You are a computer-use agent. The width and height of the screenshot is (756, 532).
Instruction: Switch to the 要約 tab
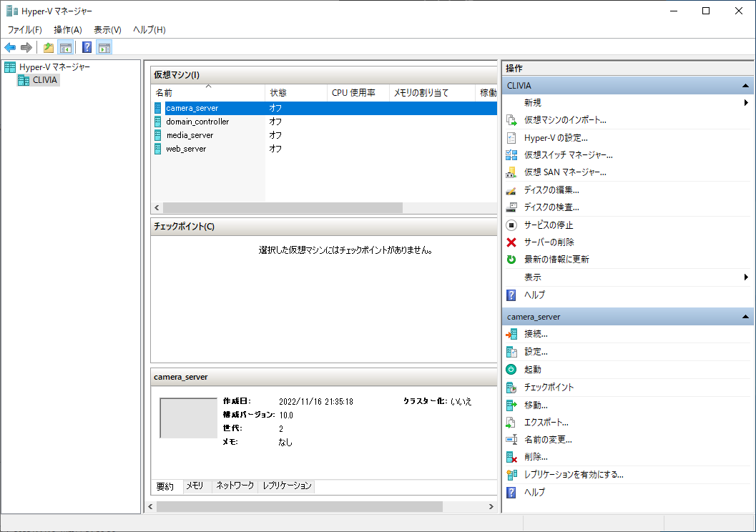point(165,486)
